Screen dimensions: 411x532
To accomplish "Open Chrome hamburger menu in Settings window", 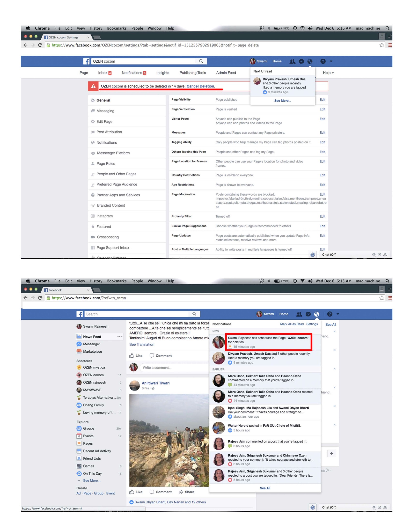I will point(390,45).
